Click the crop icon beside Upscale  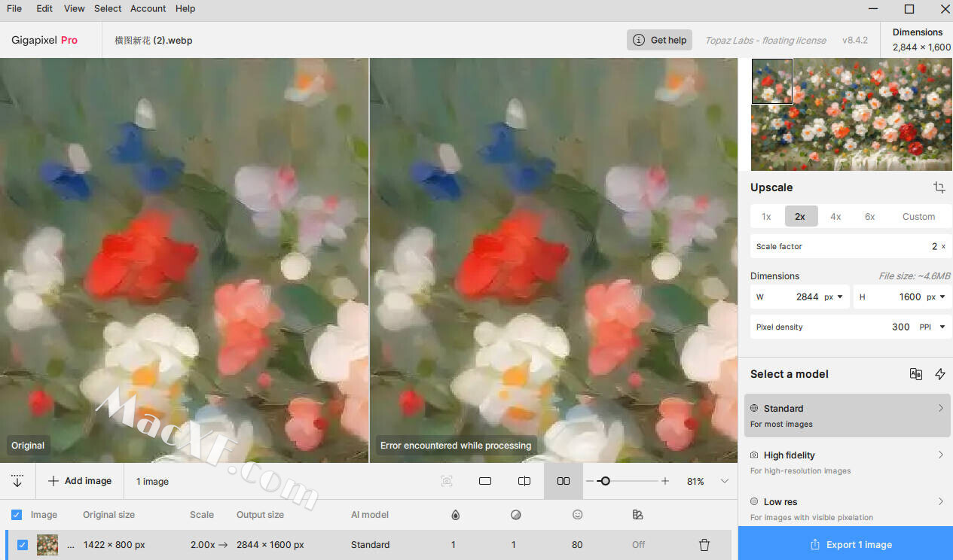(x=939, y=187)
